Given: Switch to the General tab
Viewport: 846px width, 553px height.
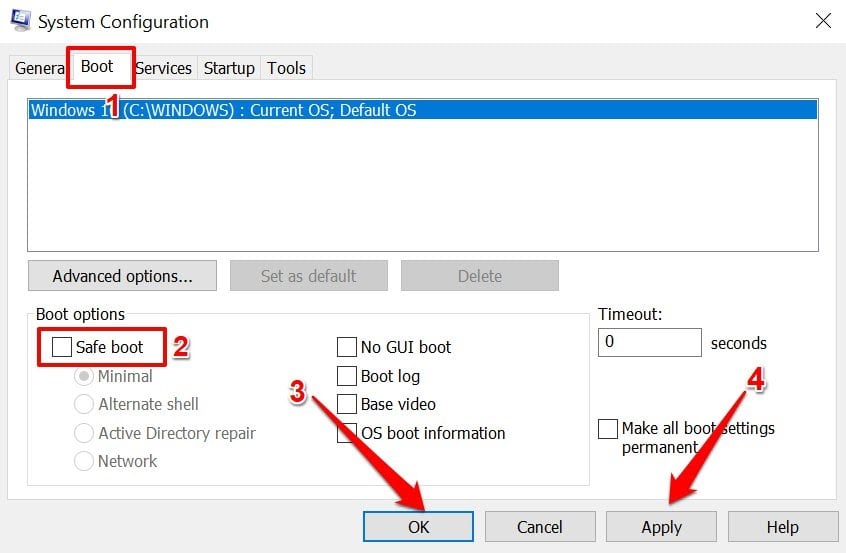Looking at the screenshot, I should click(39, 68).
